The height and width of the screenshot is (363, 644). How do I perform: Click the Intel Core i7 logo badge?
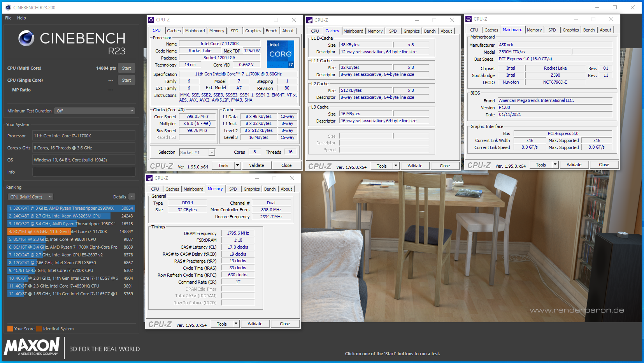point(281,54)
